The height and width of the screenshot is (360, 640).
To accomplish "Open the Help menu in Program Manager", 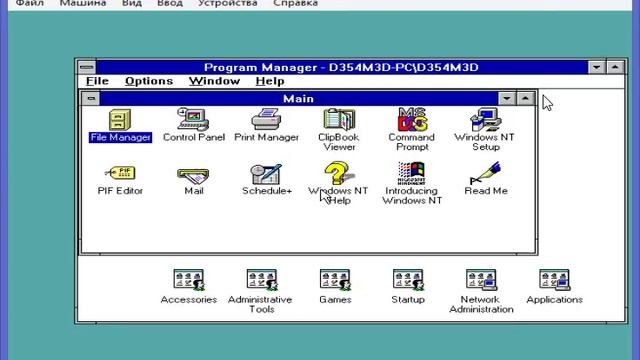I will pyautogui.click(x=270, y=81).
